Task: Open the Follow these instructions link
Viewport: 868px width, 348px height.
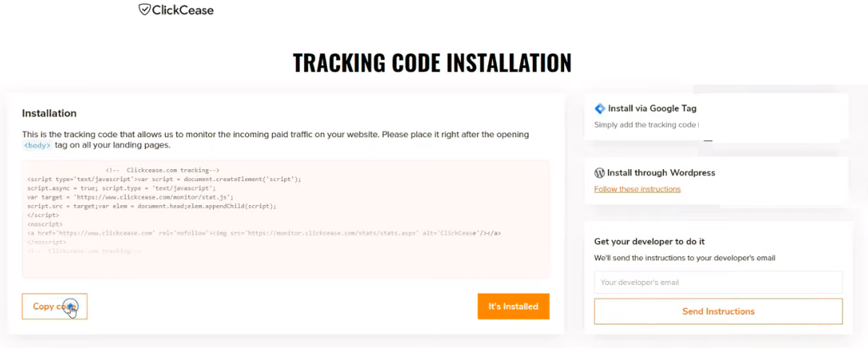Action: (x=637, y=189)
